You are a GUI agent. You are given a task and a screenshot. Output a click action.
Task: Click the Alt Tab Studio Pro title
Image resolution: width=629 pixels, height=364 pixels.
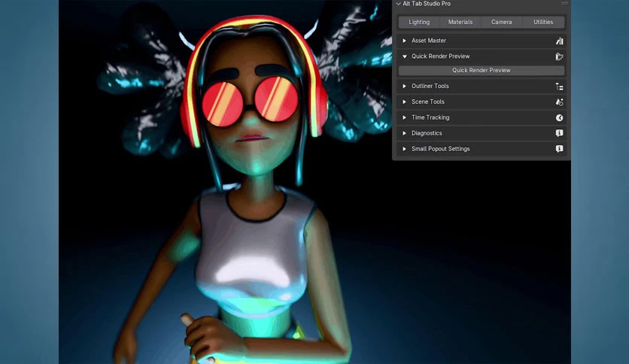pos(427,4)
